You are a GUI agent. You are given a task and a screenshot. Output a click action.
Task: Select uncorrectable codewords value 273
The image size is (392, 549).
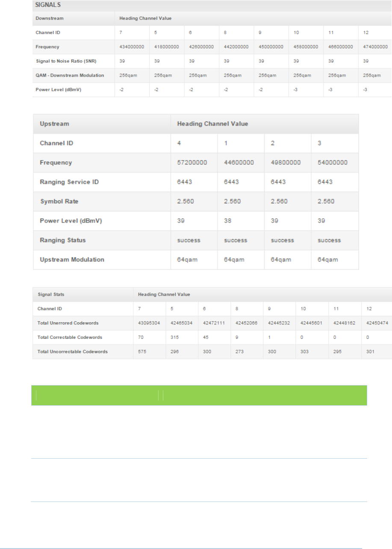click(x=240, y=351)
